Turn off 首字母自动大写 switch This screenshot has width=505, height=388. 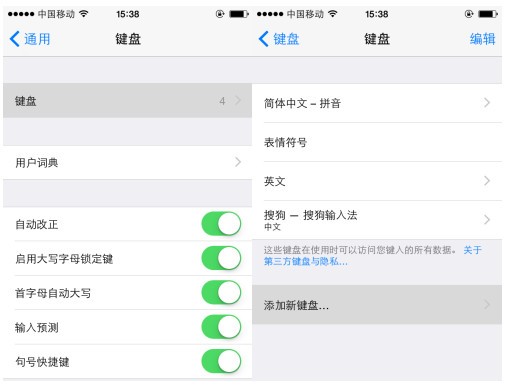coord(221,292)
